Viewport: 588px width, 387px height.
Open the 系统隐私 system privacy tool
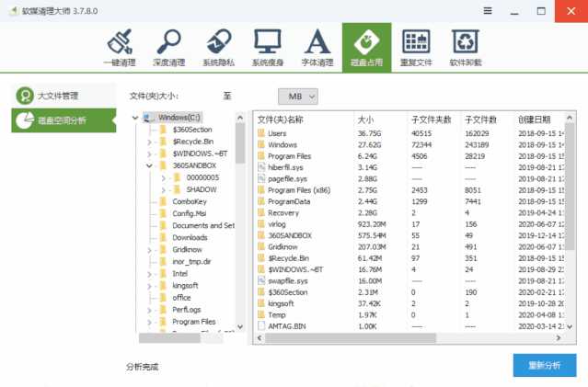click(219, 48)
